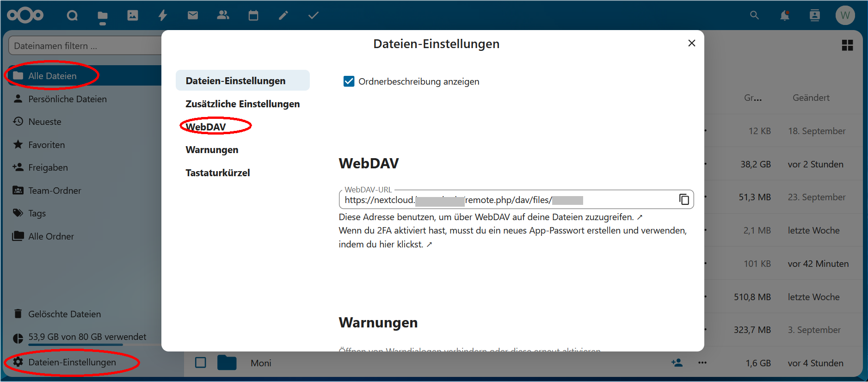Select the WebDAV settings section

click(x=206, y=127)
